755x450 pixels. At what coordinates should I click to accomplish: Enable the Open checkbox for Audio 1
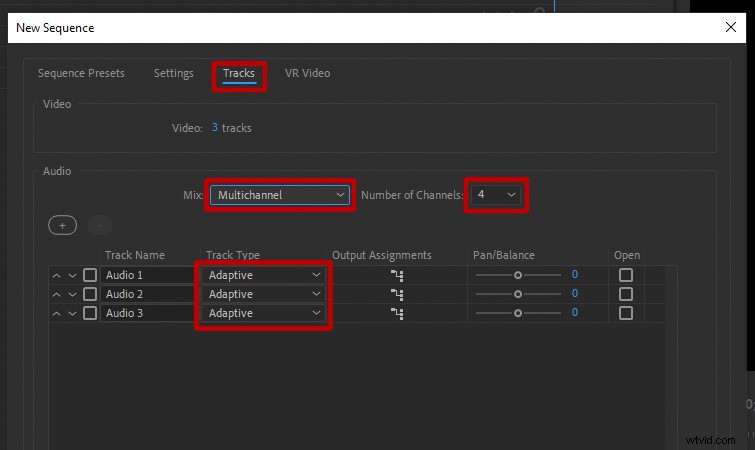(x=626, y=275)
